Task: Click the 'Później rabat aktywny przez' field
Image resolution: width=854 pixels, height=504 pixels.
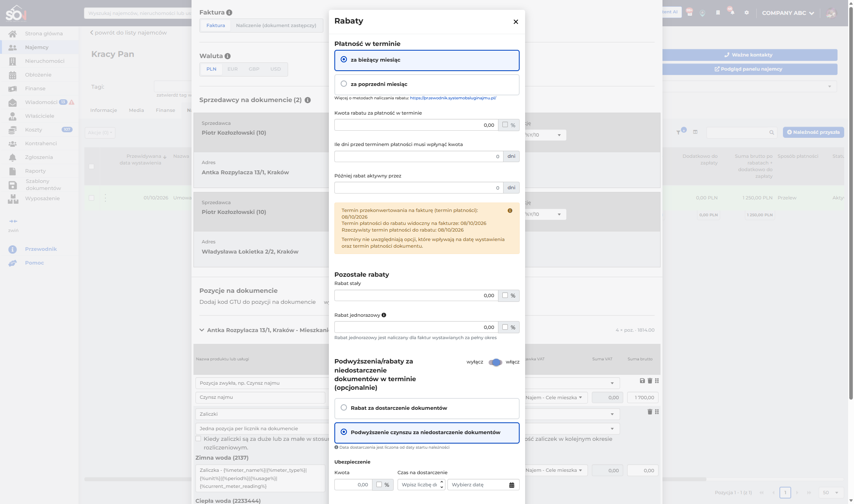Action: point(419,188)
